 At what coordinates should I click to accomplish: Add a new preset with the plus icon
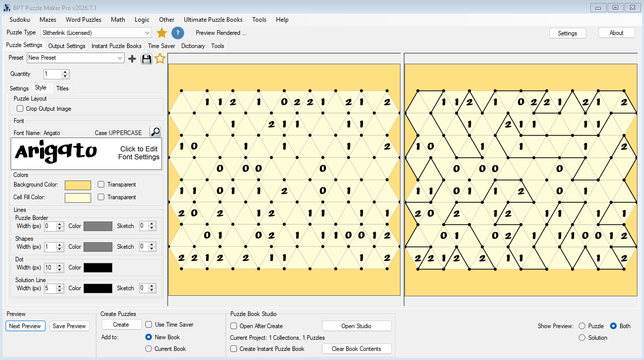(x=132, y=59)
